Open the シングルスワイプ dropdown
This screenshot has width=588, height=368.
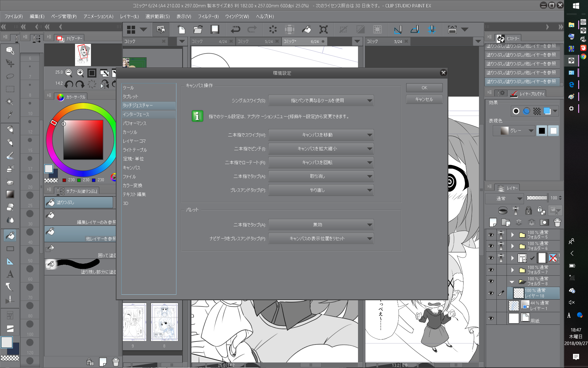click(321, 101)
